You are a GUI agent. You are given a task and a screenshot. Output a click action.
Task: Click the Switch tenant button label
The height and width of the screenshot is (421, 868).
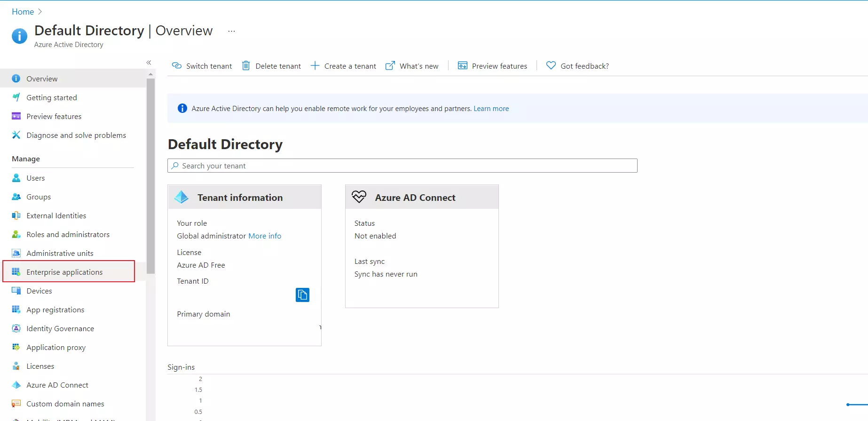(209, 66)
